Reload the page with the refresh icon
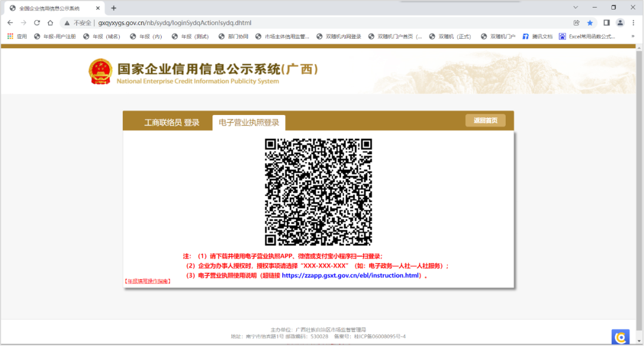Image resolution: width=644 pixels, height=346 pixels. (37, 23)
